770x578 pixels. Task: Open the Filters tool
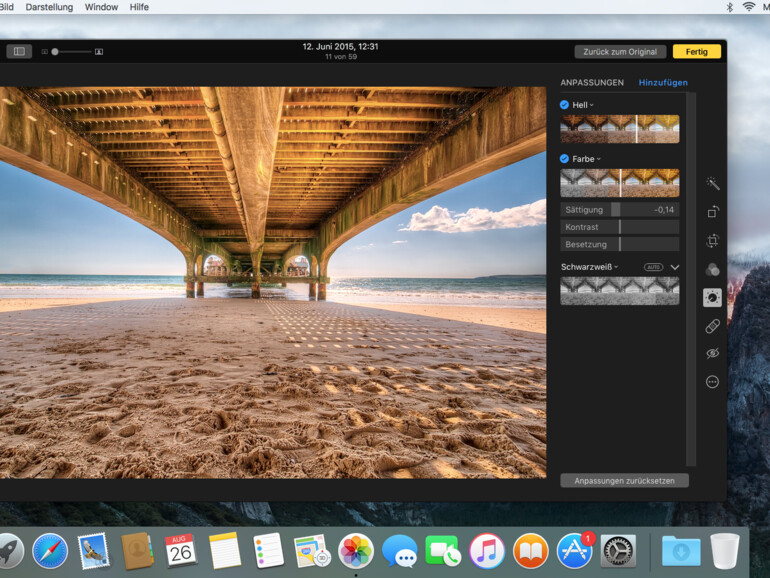[713, 270]
